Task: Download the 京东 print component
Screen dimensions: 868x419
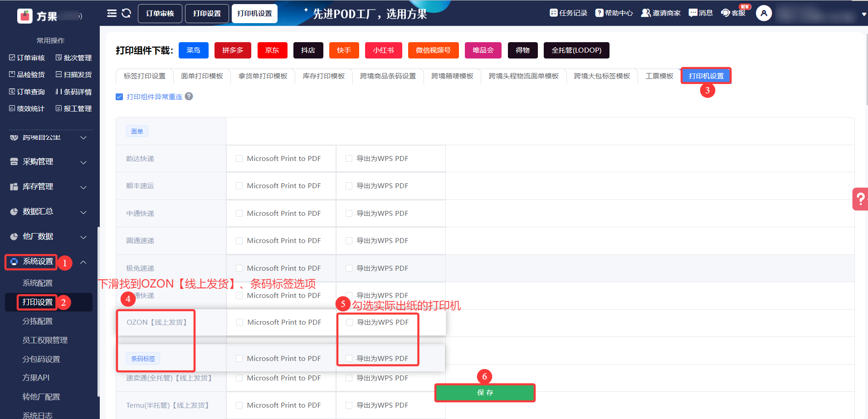Action: tap(272, 50)
